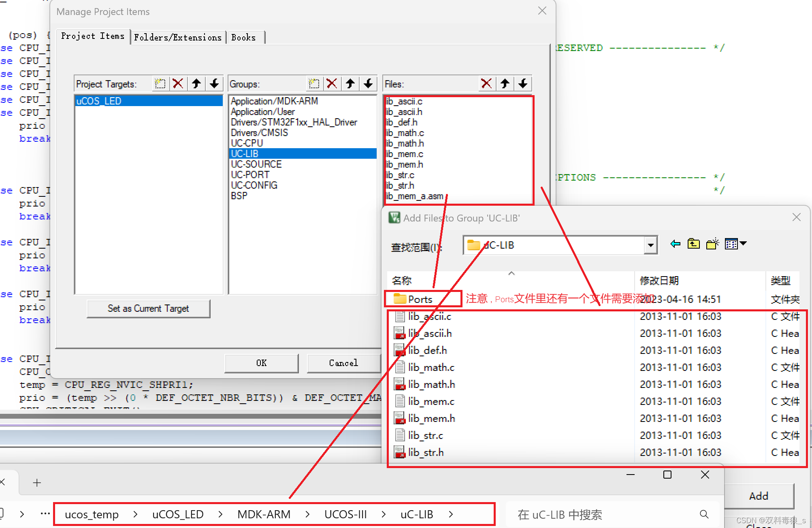812x528 pixels.
Task: Select lib_def.h in Files list
Action: 402,122
